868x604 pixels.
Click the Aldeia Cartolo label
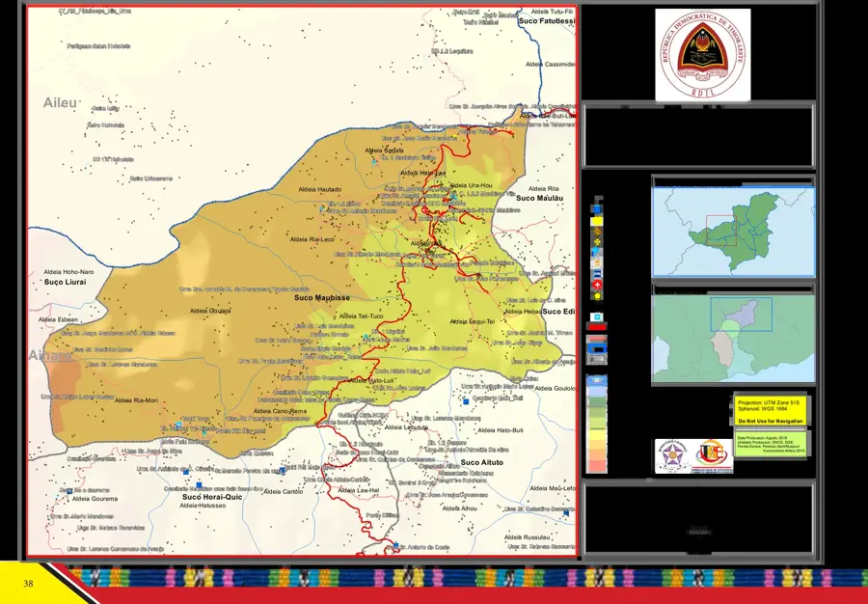(284, 492)
